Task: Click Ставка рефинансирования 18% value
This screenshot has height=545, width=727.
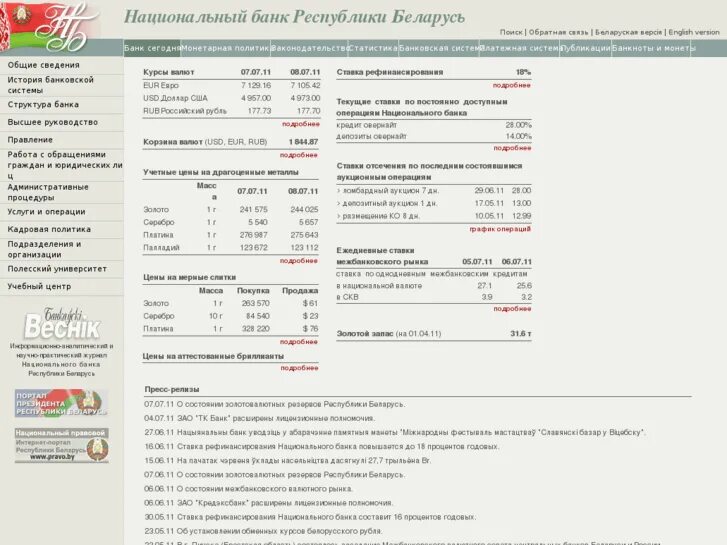Action: click(x=523, y=72)
